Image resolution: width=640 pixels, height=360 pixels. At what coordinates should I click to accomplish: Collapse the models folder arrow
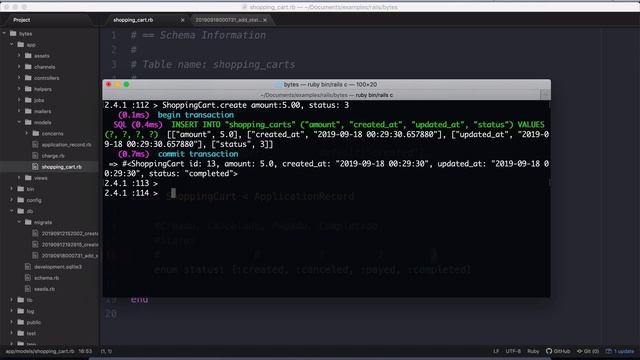coord(19,122)
